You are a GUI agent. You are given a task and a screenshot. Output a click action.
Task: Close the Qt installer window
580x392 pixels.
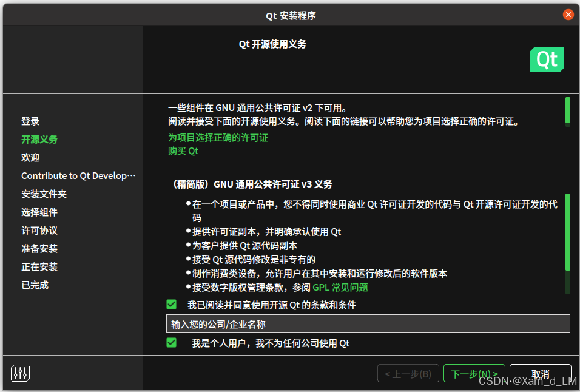(x=568, y=15)
